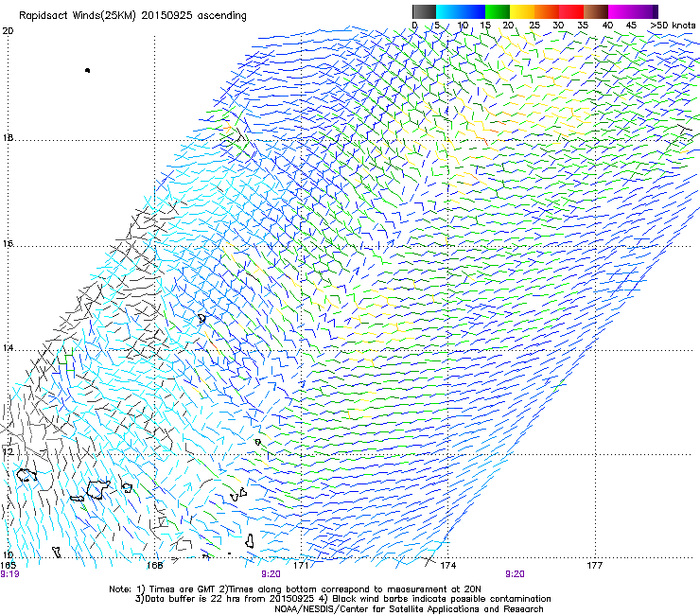This screenshot has width=700, height=615.
Task: Click the '25' label under the color bar
Action: pyautogui.click(x=534, y=26)
